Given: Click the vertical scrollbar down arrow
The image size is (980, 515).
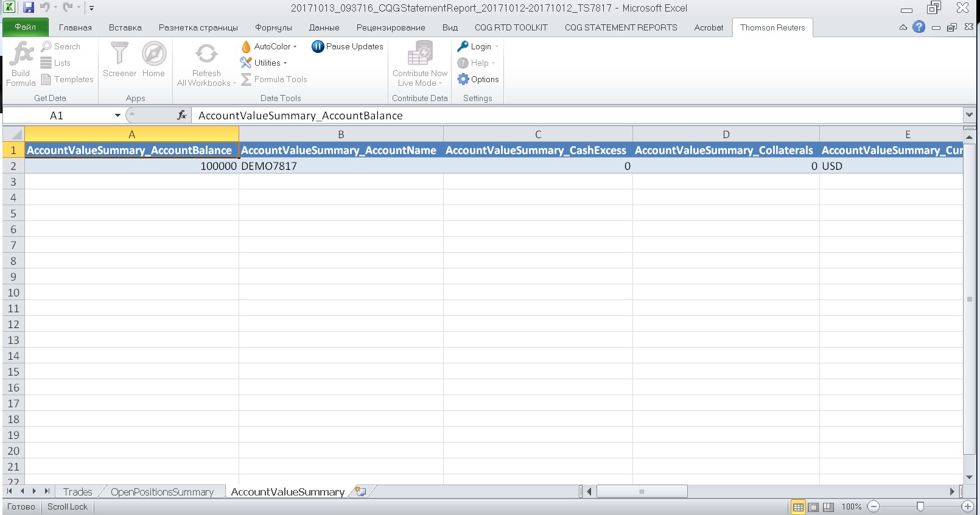Looking at the screenshot, I should (969, 477).
